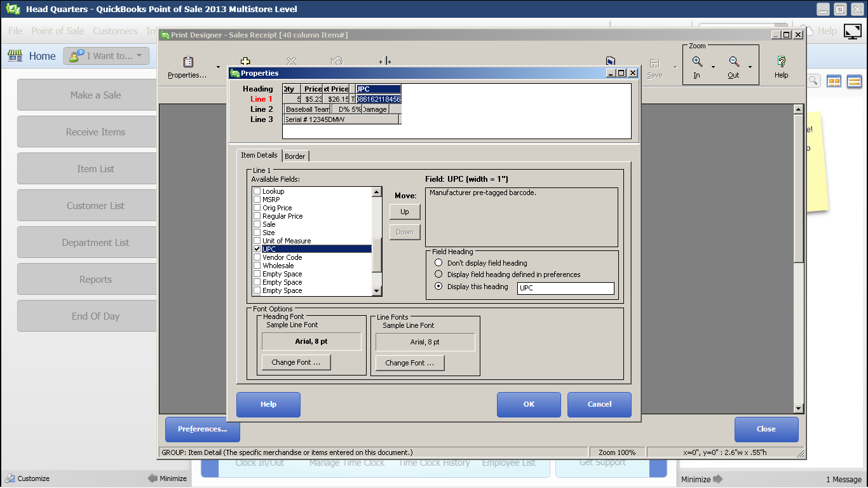
Task: Open Properties from the Print Designer toolbar
Action: pos(187,67)
